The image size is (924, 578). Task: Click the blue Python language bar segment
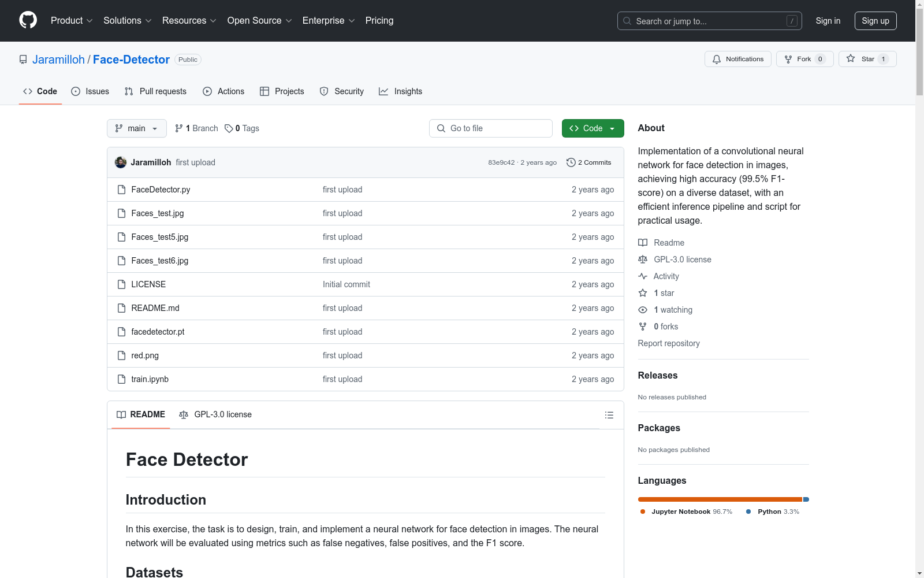tap(806, 499)
